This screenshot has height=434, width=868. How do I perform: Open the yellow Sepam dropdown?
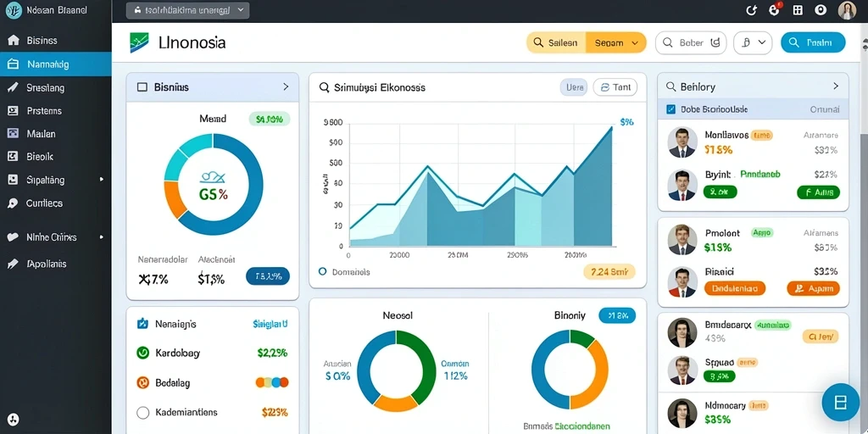[x=615, y=42]
